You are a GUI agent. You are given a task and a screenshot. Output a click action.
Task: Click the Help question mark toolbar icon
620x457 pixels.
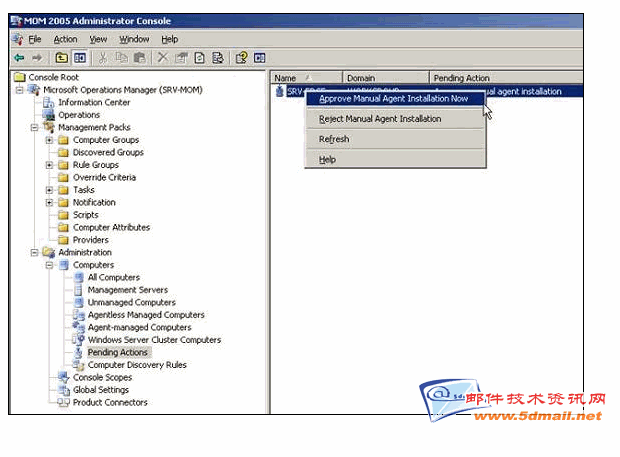pos(241,58)
